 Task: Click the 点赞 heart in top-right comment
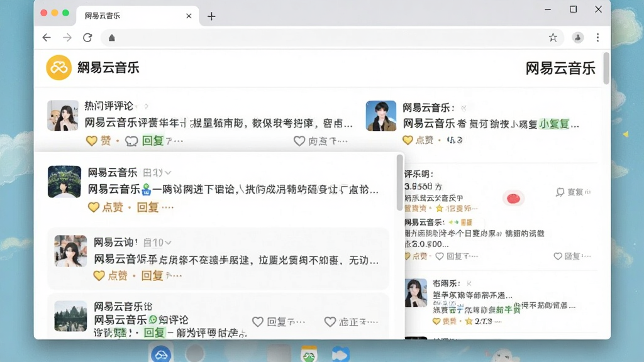[x=408, y=140]
